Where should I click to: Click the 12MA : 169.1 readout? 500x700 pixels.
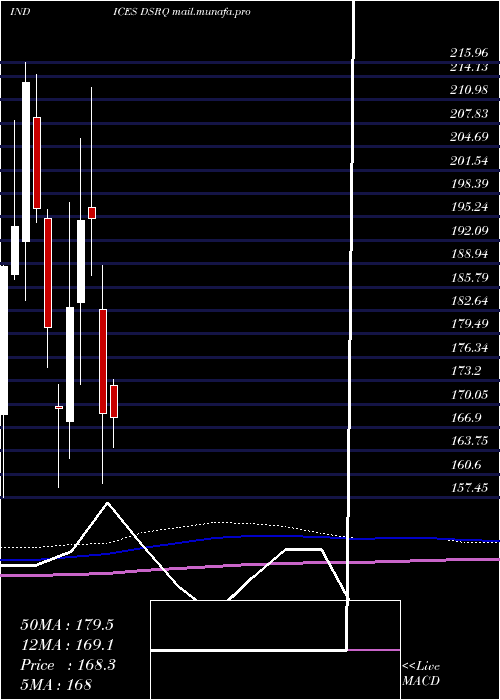pyautogui.click(x=67, y=645)
